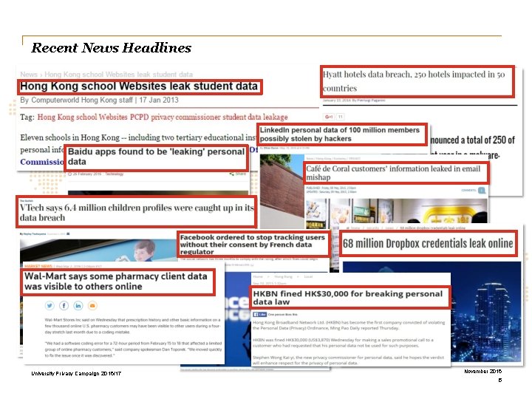Click the 'News' breadcrumb link
Viewport: 532px width, 399px height.
pyautogui.click(x=29, y=75)
